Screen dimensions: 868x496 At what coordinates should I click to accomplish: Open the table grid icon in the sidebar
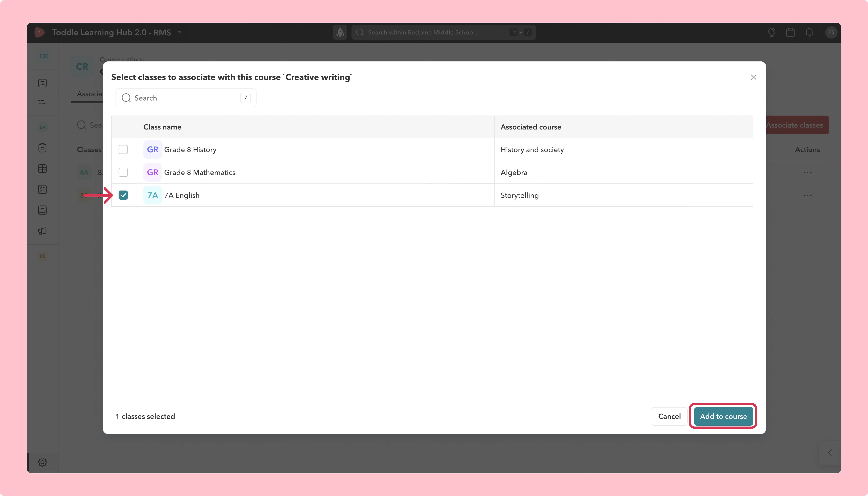point(43,169)
